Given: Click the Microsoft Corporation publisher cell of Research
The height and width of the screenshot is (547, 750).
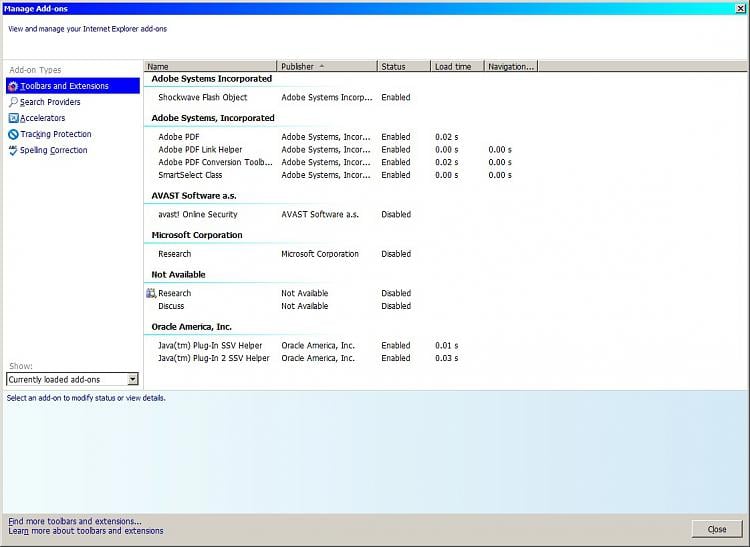Looking at the screenshot, I should [320, 254].
